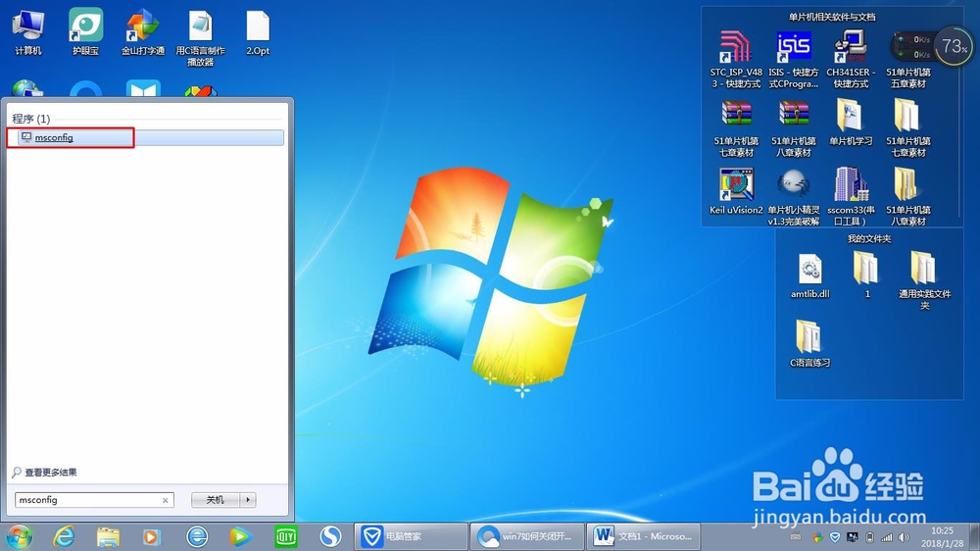
Task: Click 单片机相关软件与文档 group title
Action: coord(832,17)
